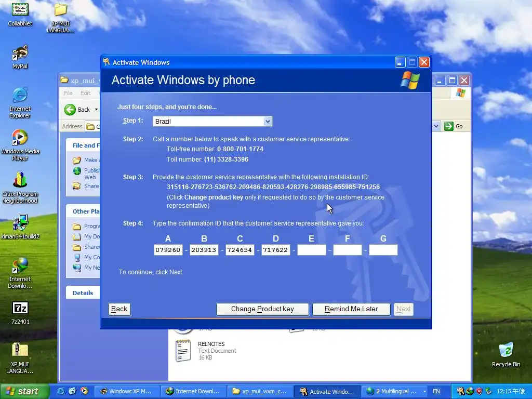
Task: Click the Share link in Explorer tasks
Action: pos(91,186)
